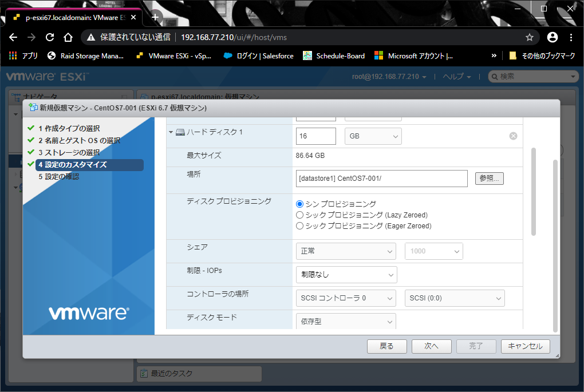Image resolution: width=584 pixels, height=392 pixels.
Task: Click the browser back arrow
Action: coord(13,37)
